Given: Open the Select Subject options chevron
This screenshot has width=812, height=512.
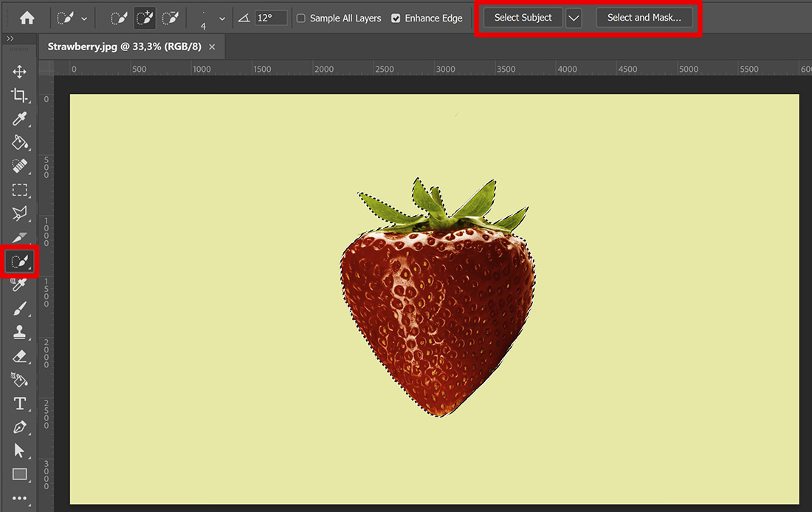Looking at the screenshot, I should (574, 18).
